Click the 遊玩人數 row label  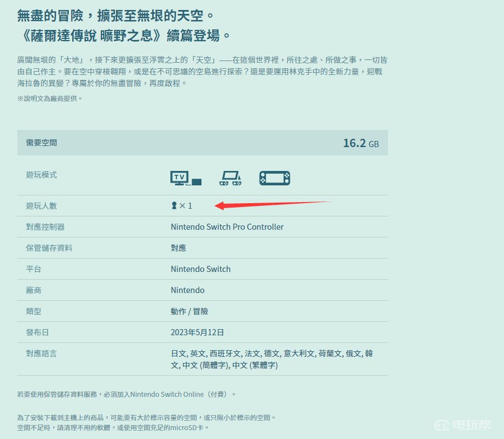click(42, 206)
